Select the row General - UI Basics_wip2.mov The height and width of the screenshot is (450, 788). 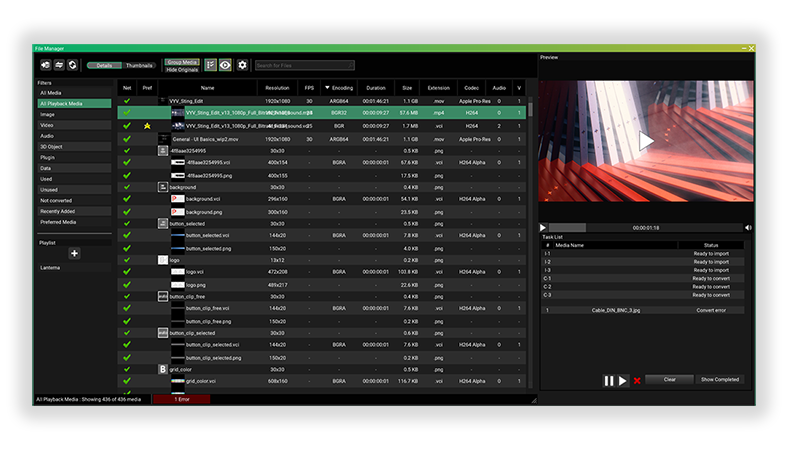coord(322,139)
